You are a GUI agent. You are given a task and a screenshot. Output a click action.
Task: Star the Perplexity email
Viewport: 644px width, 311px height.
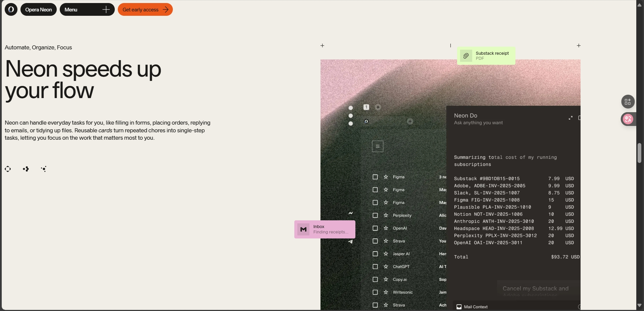[x=386, y=215]
